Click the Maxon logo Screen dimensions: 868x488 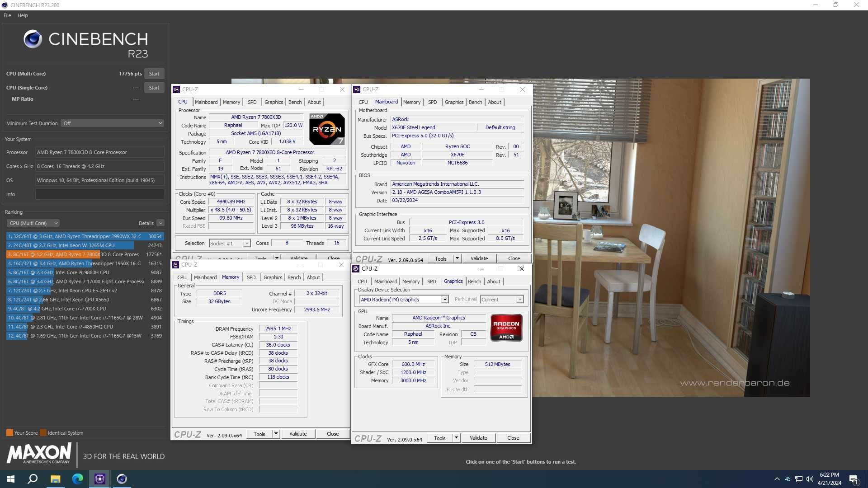click(x=39, y=453)
